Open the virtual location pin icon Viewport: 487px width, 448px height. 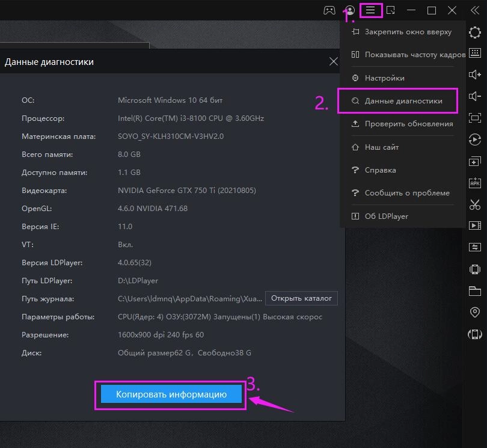pyautogui.click(x=475, y=313)
